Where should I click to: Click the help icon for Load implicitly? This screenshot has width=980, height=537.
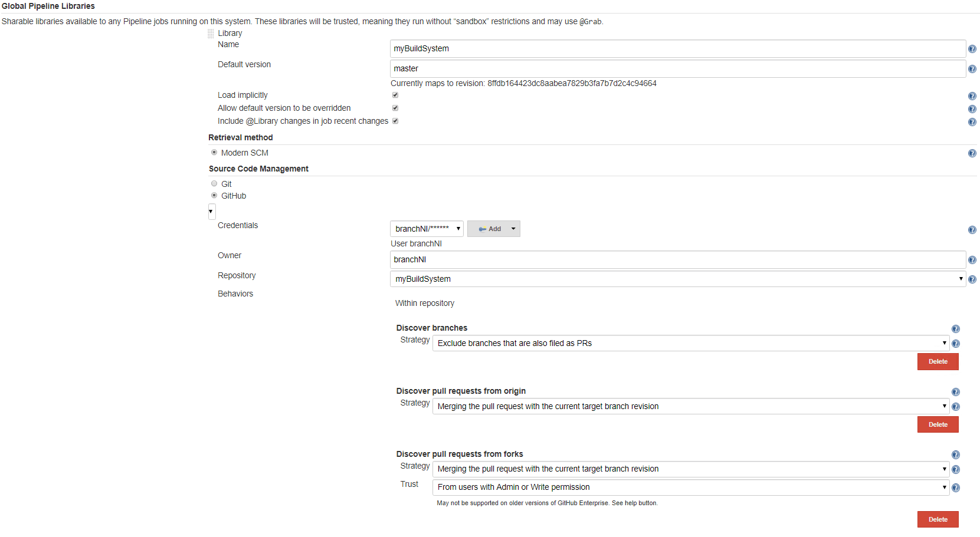pos(972,95)
